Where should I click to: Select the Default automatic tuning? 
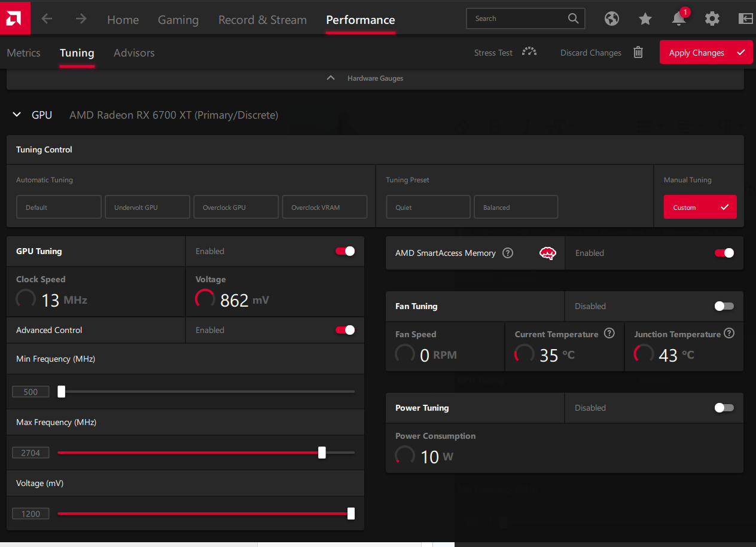pyautogui.click(x=59, y=207)
